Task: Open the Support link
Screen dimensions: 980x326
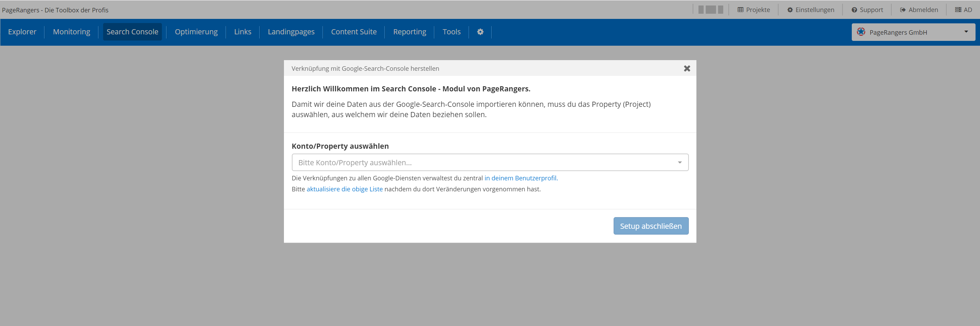Action: coord(867,10)
